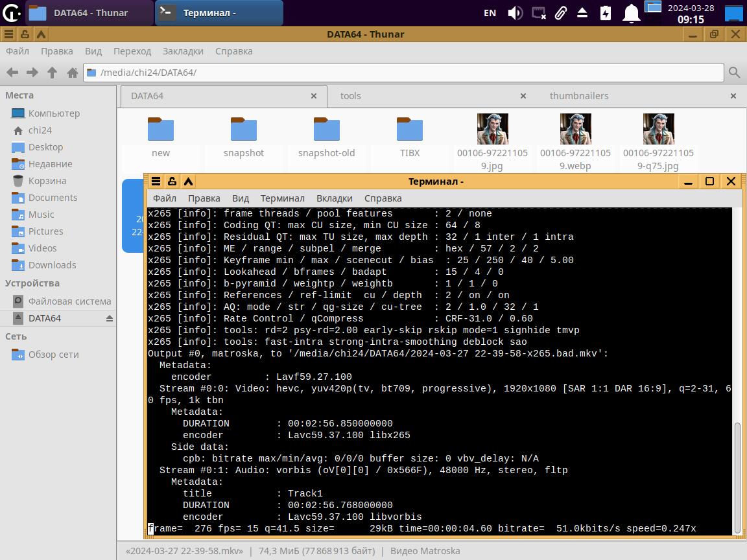
Task: Click the terminal vertical scrollbar
Action: coord(738,476)
